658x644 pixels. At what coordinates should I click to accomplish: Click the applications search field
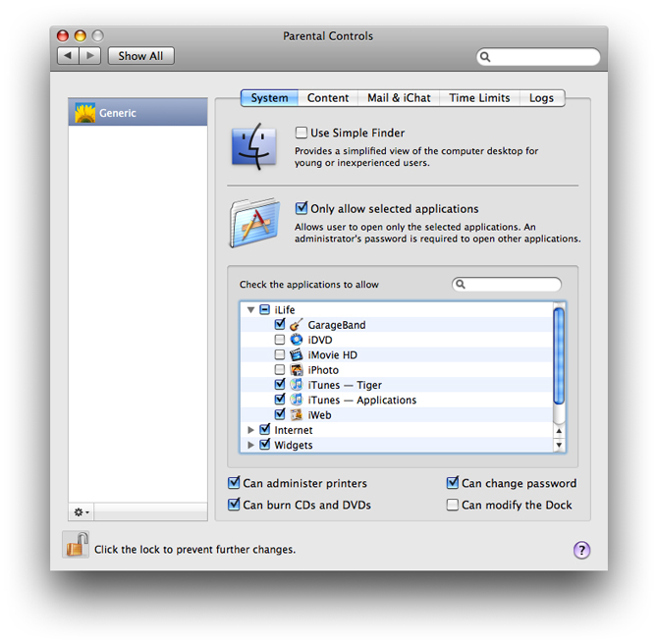(507, 284)
